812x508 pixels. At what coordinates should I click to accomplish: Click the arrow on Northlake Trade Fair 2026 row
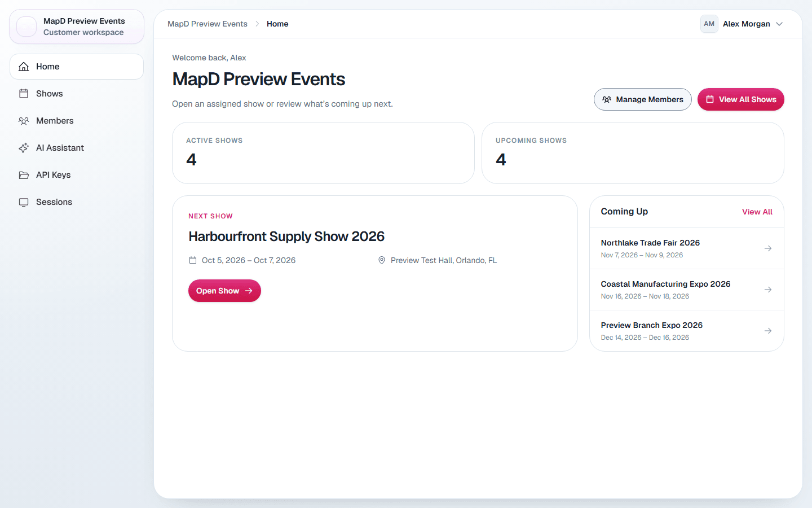coord(768,248)
